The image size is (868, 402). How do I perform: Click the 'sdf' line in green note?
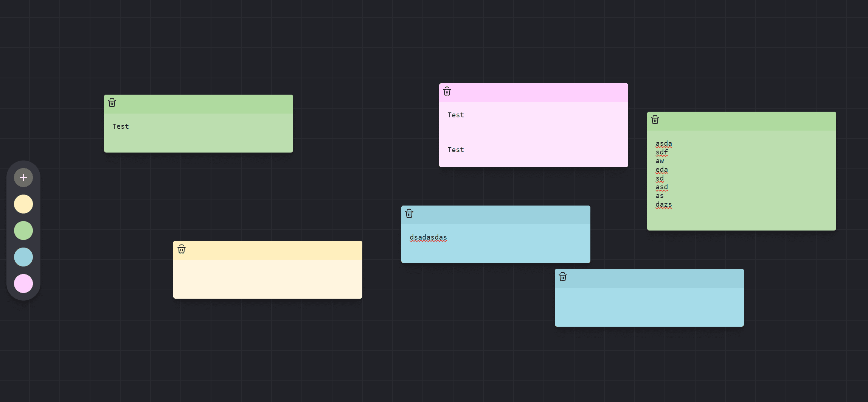tap(662, 152)
